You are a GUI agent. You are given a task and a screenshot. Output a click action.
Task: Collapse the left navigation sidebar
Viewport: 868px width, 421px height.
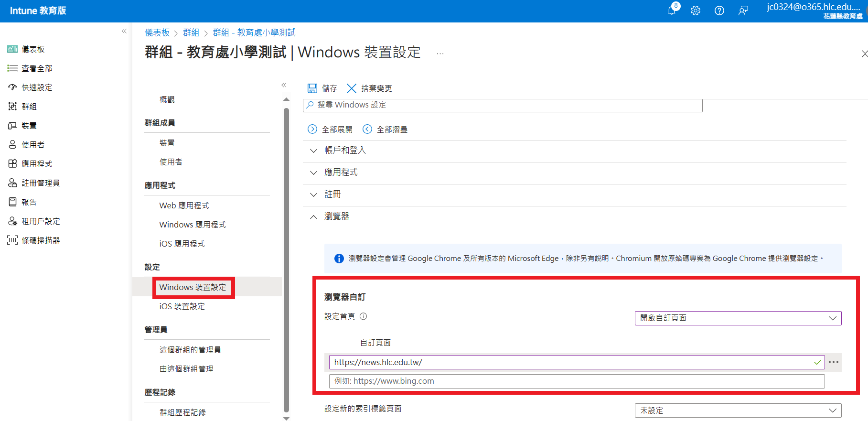[124, 32]
